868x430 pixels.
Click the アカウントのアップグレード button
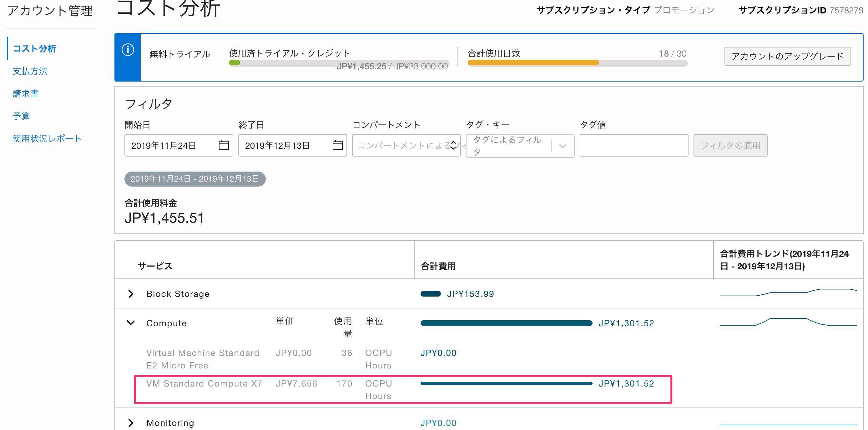click(787, 56)
